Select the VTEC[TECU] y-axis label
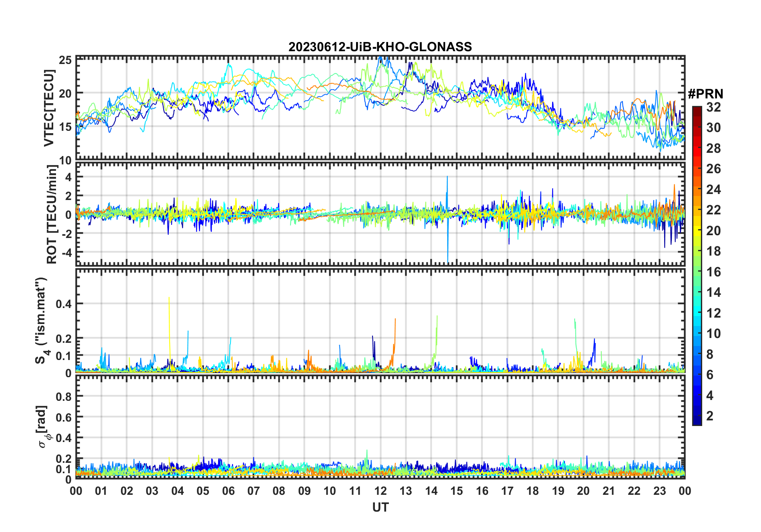Screen dimensions: 761x532 (x=49, y=108)
